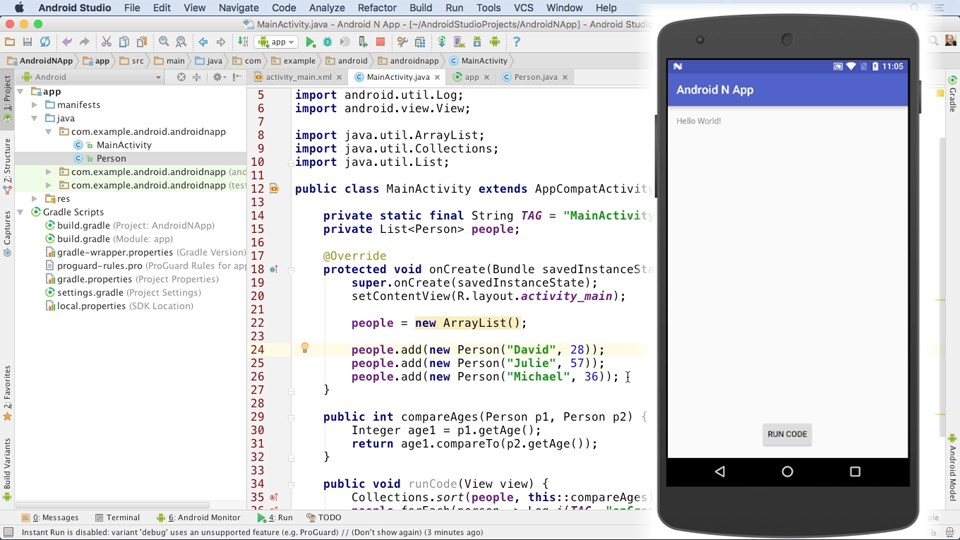Viewport: 960px width, 540px height.
Task: Click the Undo arrow icon
Action: (x=67, y=42)
